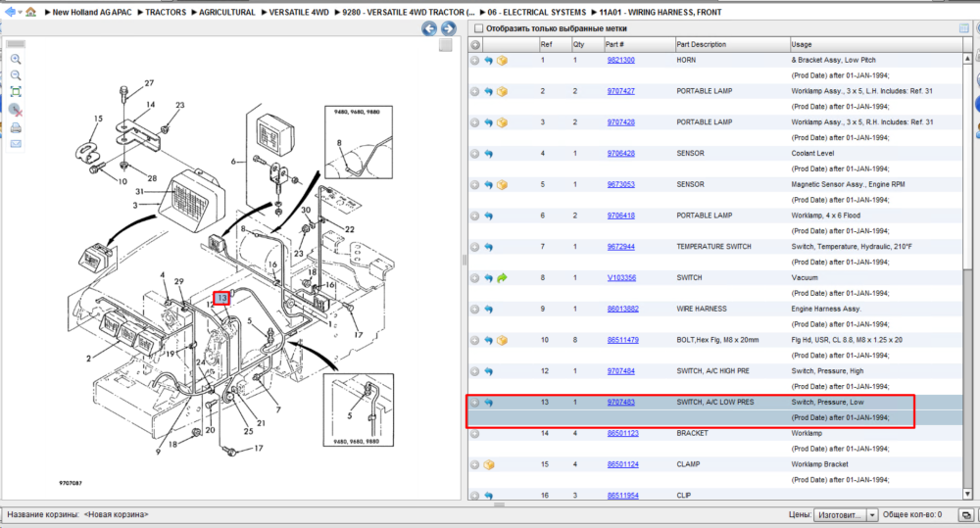Open part number V103356 link

(x=621, y=278)
